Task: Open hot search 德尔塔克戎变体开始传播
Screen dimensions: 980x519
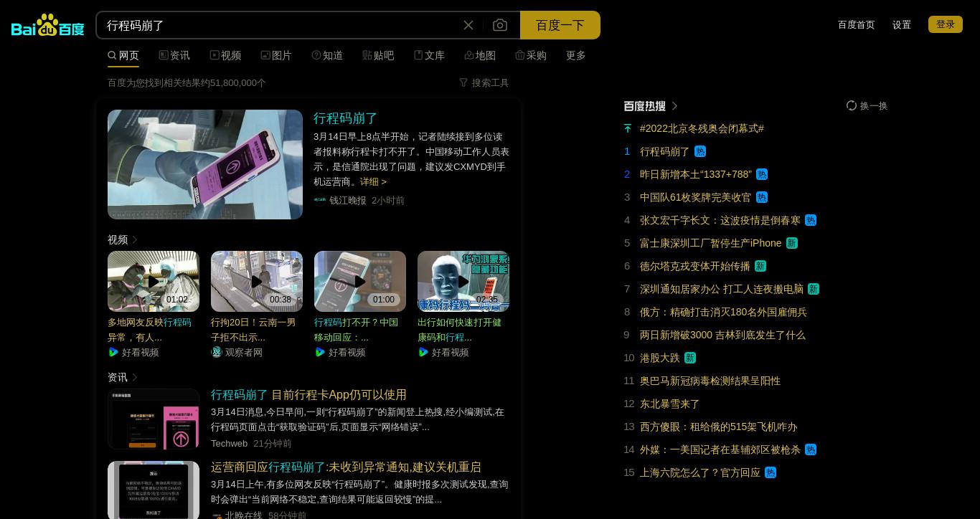Action: pyautogui.click(x=695, y=266)
